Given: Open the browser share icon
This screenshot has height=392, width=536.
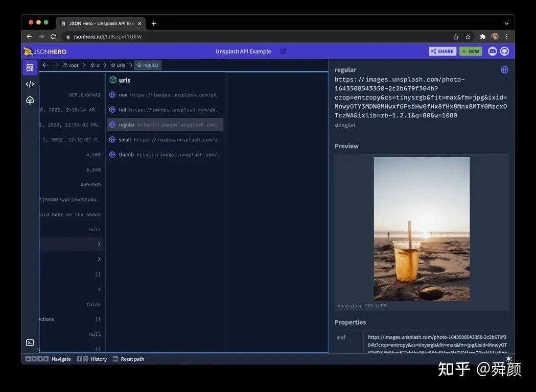Looking at the screenshot, I should pyautogui.click(x=456, y=37).
